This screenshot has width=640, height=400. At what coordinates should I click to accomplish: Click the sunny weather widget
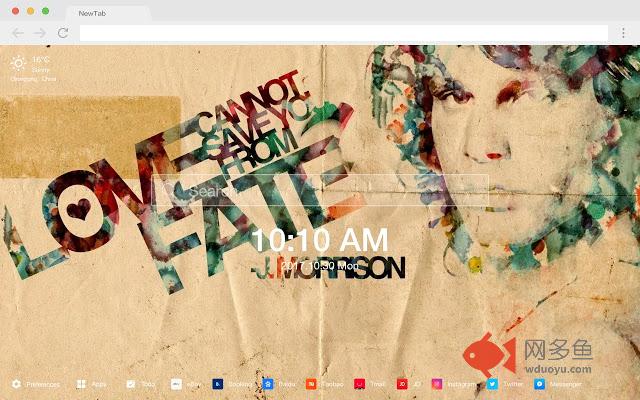[x=19, y=63]
